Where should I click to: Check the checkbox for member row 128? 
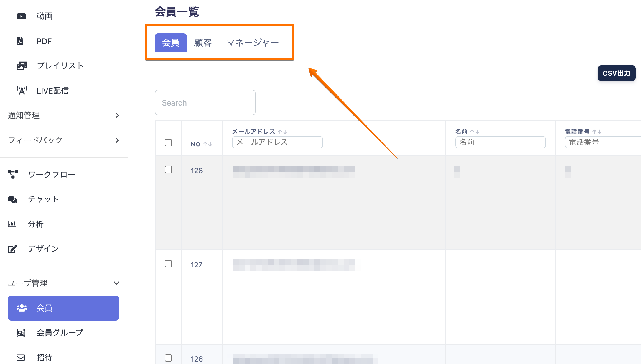coord(168,170)
